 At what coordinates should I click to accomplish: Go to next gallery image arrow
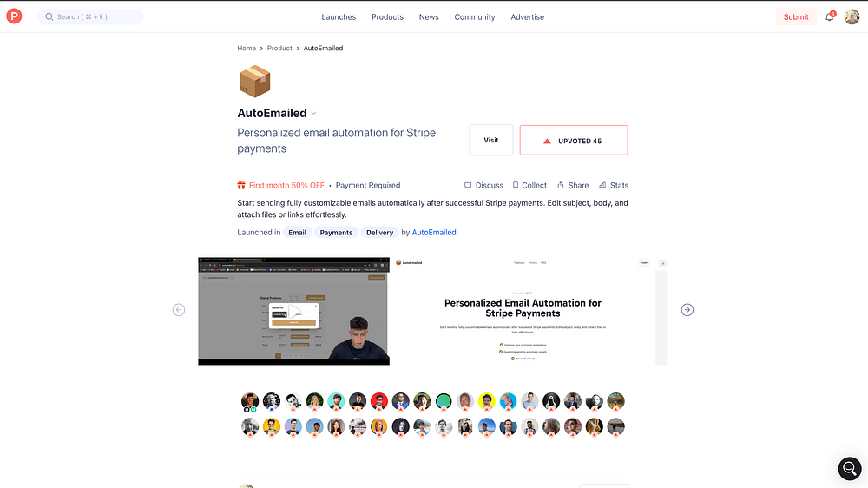pyautogui.click(x=687, y=310)
